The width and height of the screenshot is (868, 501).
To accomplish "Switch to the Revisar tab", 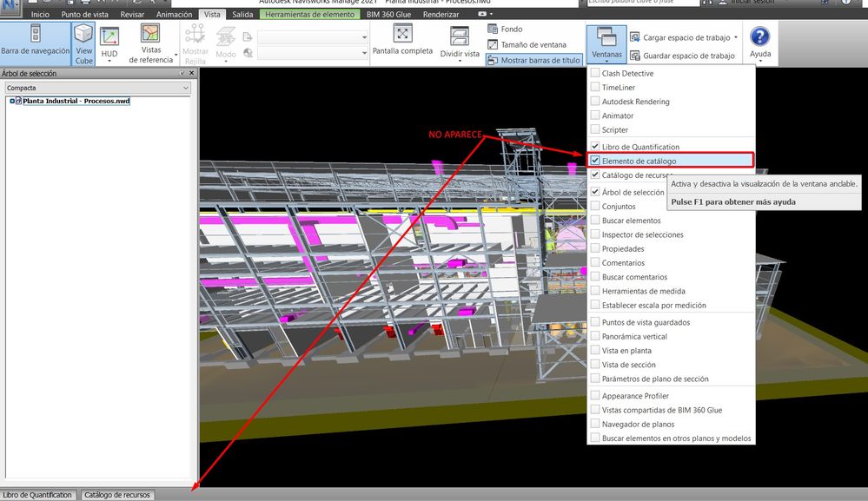I will coord(132,15).
